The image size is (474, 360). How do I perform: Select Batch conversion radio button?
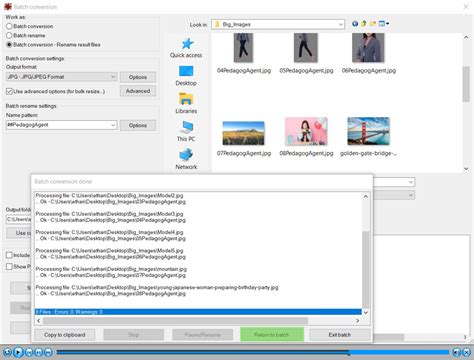(x=9, y=26)
